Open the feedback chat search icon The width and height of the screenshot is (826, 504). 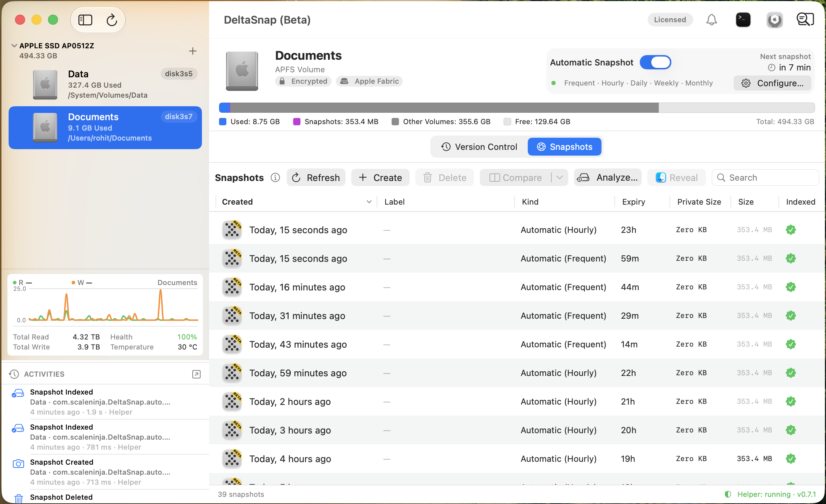[x=805, y=20]
